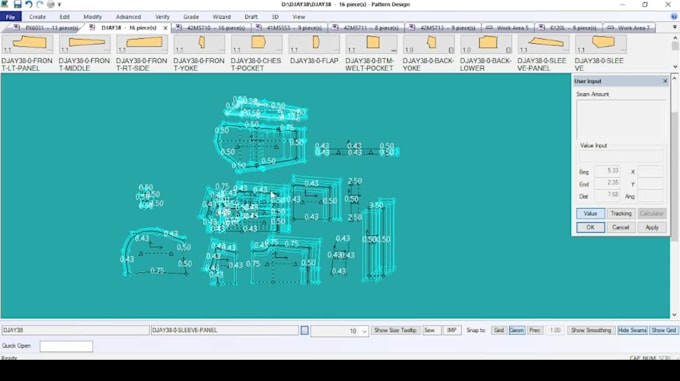Open the View menu
This screenshot has height=381, width=680.
298,17
